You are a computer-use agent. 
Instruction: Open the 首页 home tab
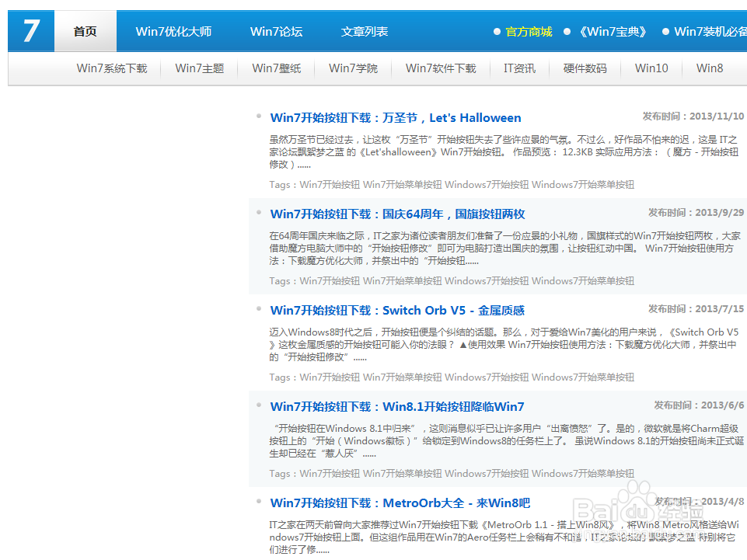[84, 31]
